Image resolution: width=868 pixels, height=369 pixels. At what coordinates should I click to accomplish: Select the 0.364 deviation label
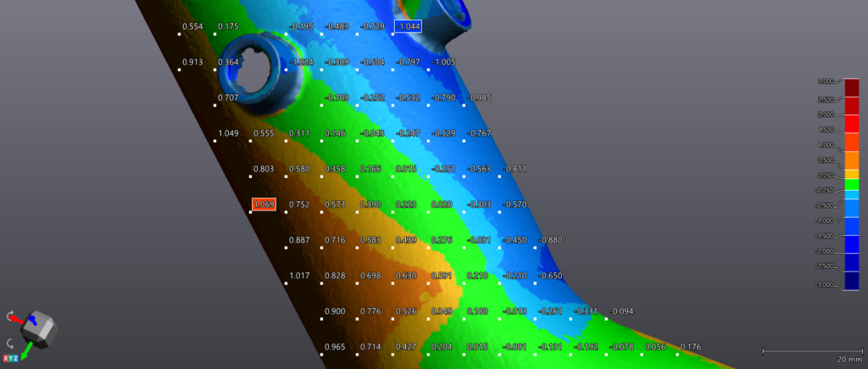click(x=228, y=62)
